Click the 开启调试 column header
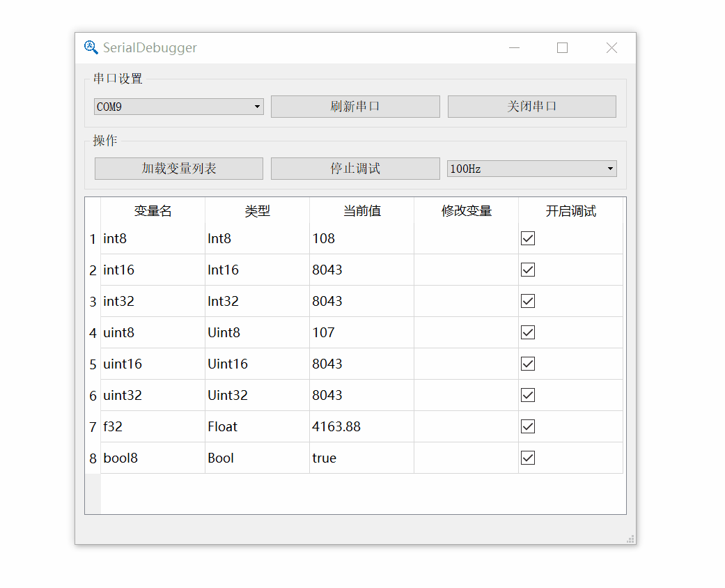Screen dimensions: 725x588 570,211
